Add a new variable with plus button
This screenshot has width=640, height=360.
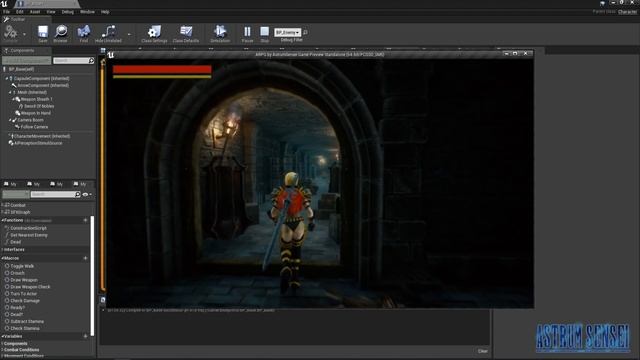[85, 336]
